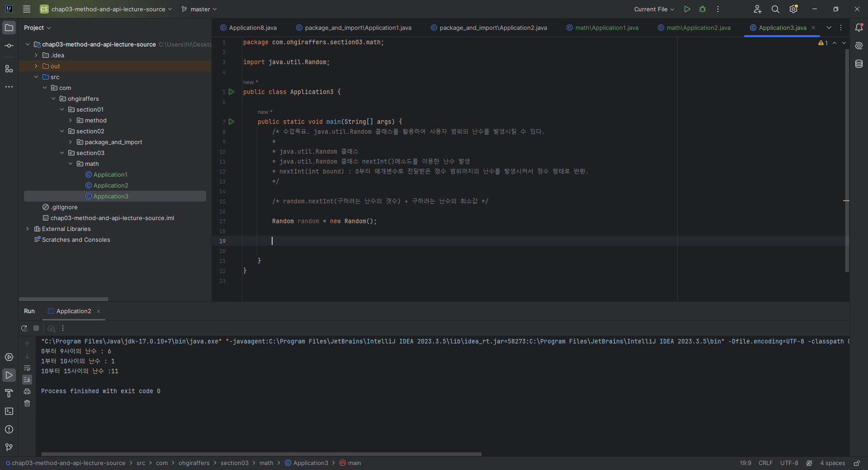Expand the out folder

pyautogui.click(x=36, y=66)
